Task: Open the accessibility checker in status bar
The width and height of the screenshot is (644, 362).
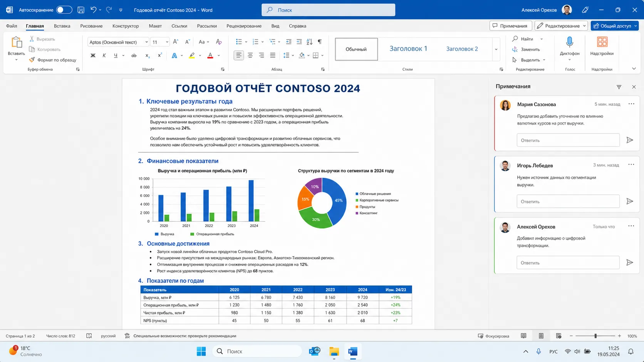Action: [x=181, y=336]
